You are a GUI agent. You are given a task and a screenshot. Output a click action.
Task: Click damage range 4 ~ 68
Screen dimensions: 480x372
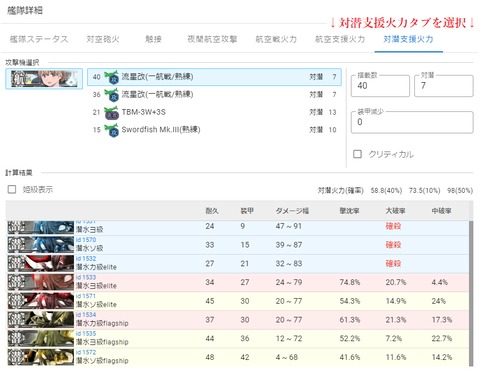(287, 357)
